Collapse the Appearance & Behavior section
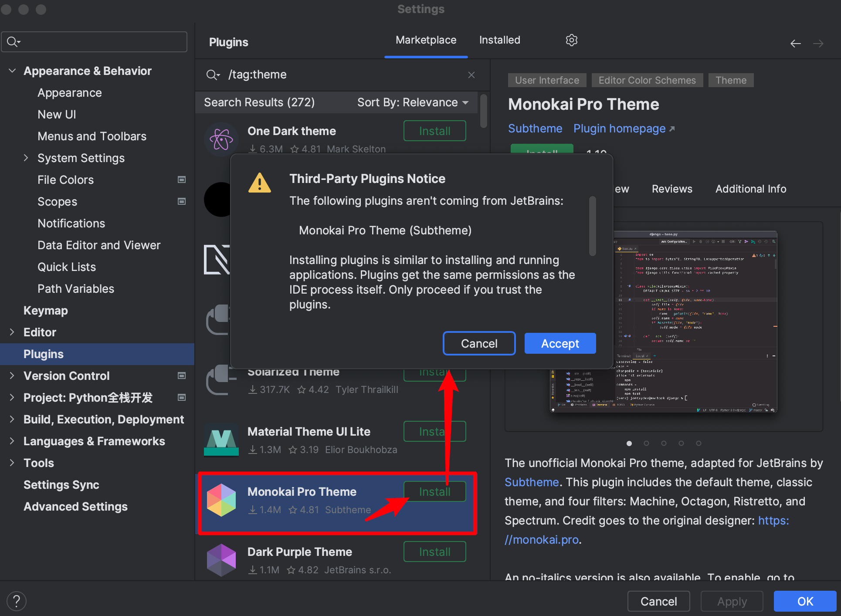This screenshot has height=616, width=841. [12, 71]
